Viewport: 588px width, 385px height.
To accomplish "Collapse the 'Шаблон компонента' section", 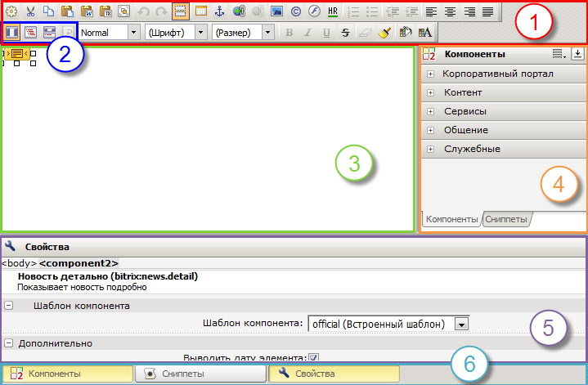I will click(x=8, y=305).
